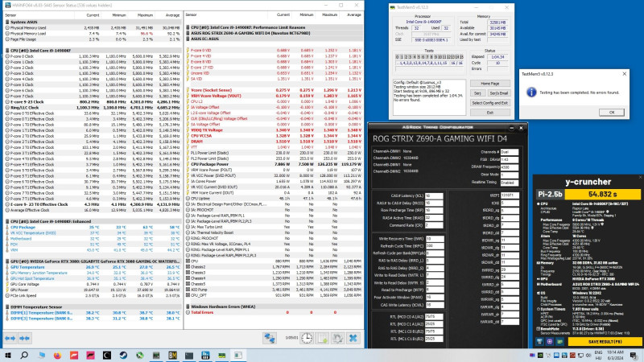Click the volume speaker tray icon
644x362 pixels.
[589, 355]
